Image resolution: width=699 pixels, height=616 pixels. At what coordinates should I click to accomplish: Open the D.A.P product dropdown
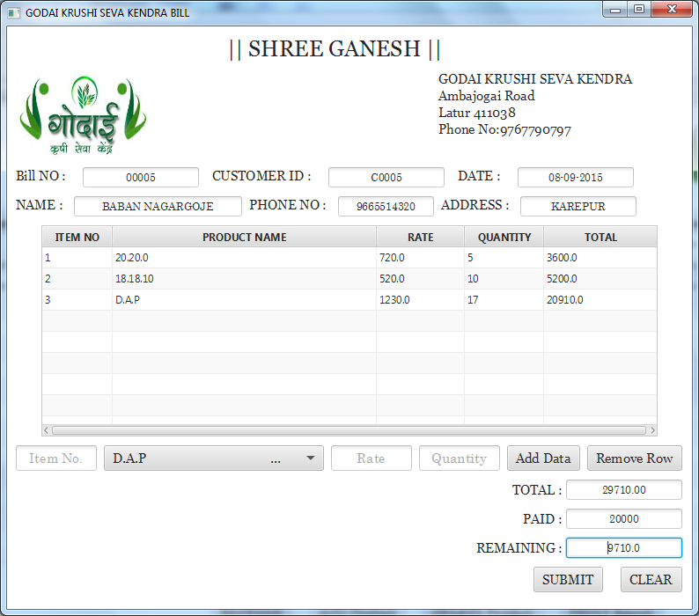(214, 458)
